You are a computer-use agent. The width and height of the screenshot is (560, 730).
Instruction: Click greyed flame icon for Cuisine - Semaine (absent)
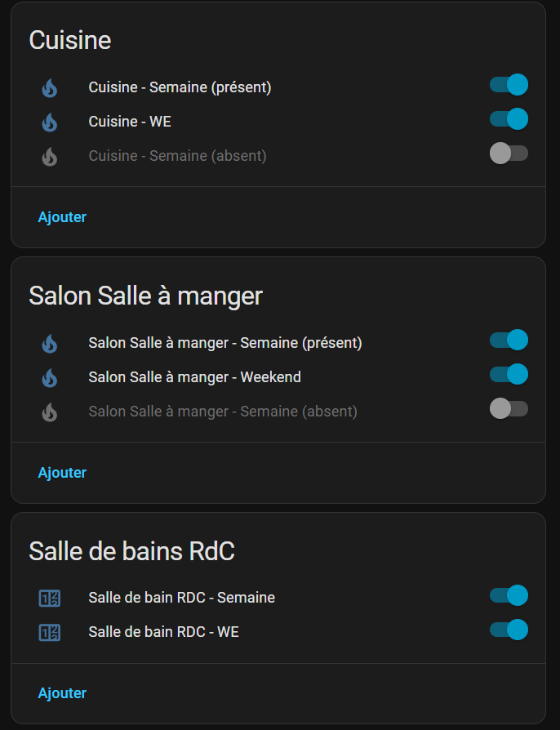point(50,156)
